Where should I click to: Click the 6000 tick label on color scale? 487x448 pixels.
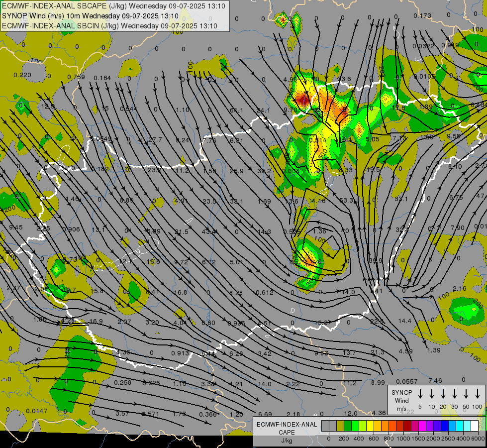(479, 439)
